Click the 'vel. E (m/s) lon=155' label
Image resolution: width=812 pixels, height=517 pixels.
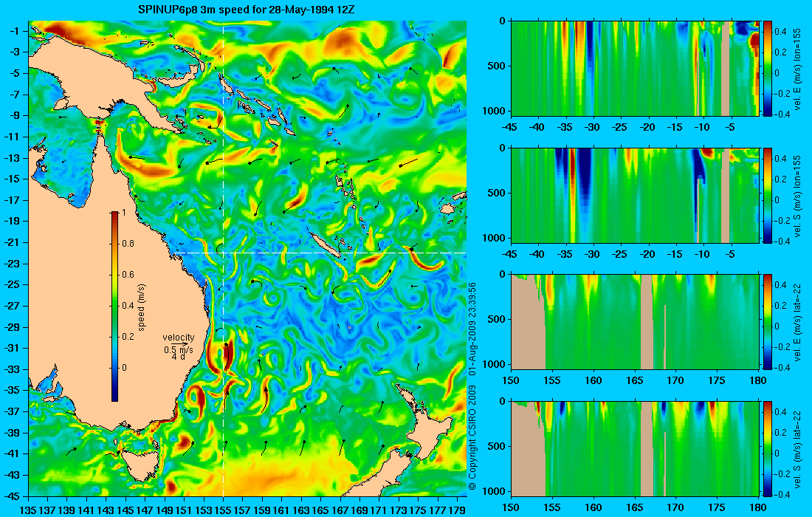(x=798, y=69)
